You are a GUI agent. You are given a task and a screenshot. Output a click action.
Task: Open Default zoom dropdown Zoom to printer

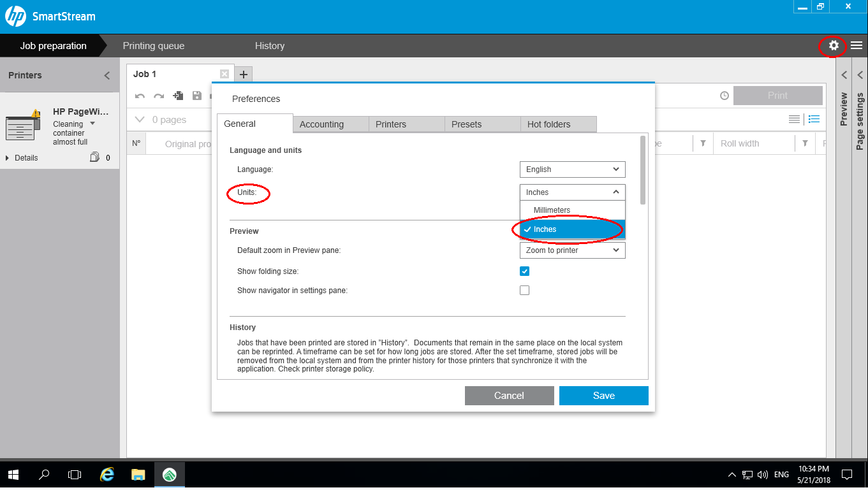click(573, 250)
